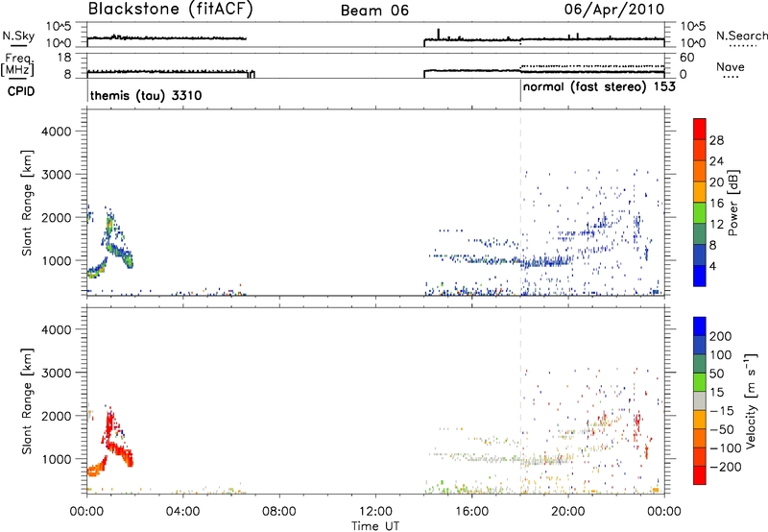Pick the gray segment of Velocity colorbar
The image size is (768, 532).
(700, 401)
